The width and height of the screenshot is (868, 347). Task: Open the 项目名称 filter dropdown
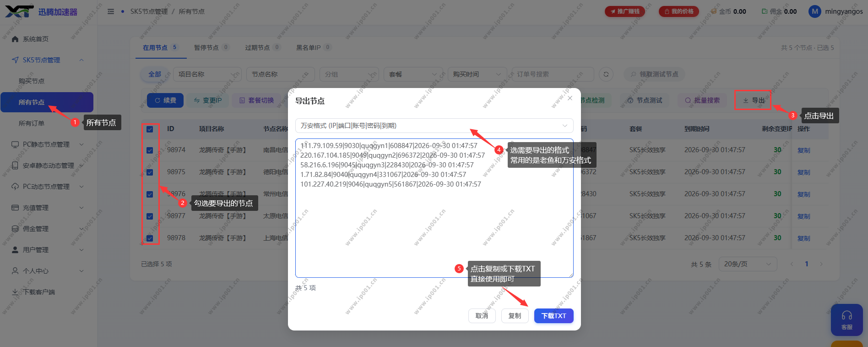[x=207, y=74]
